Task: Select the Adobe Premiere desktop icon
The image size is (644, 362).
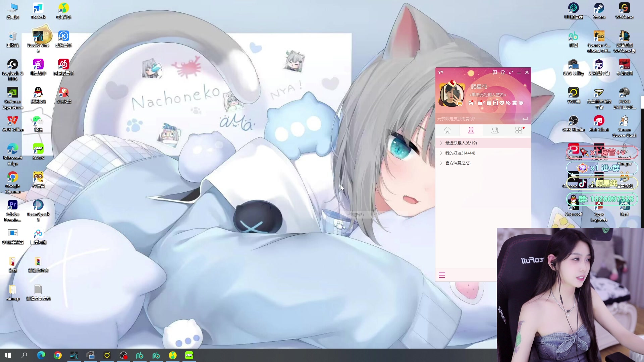Action: pyautogui.click(x=12, y=210)
